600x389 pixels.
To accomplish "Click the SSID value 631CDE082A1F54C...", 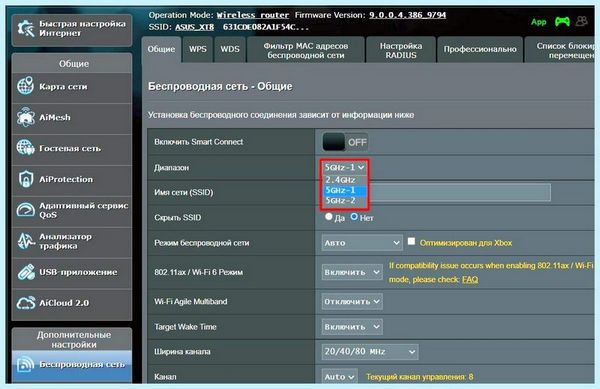I will tap(266, 28).
